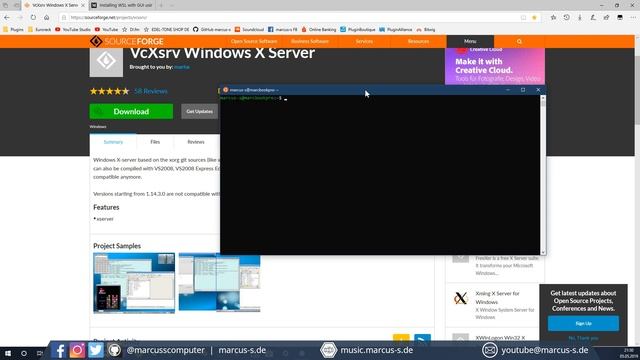Viewport: 640px width, 360px height.
Task: Toggle reading view in address bar
Action: [523, 18]
